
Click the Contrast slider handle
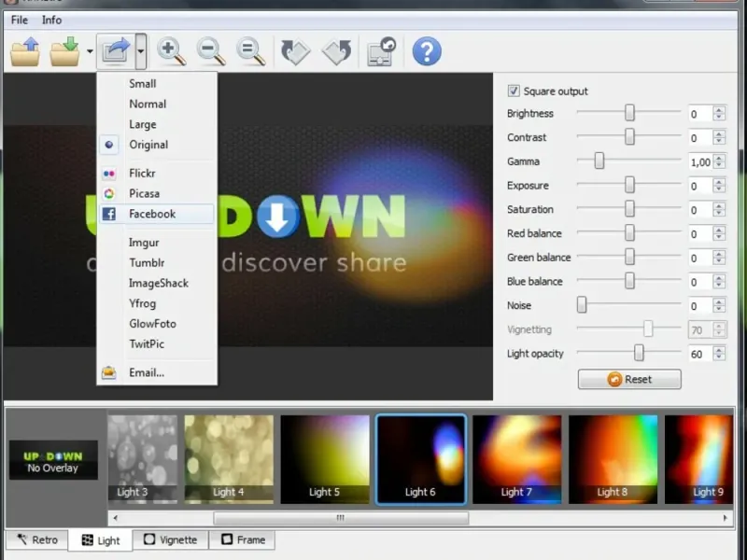pos(629,137)
